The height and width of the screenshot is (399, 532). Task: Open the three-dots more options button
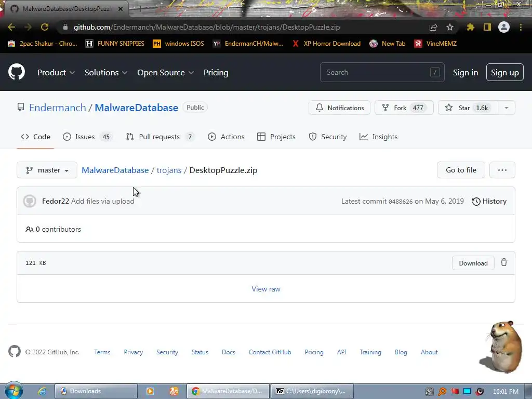502,170
